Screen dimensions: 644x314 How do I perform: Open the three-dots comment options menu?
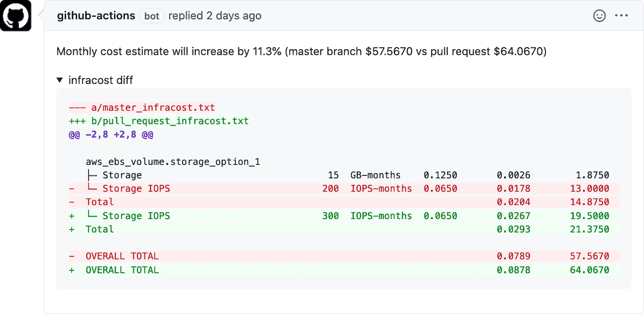tap(621, 16)
